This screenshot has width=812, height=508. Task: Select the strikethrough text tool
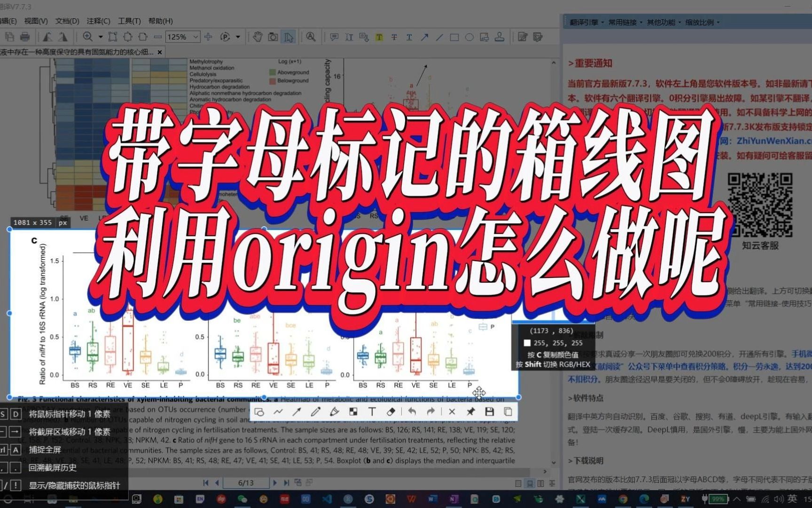pyautogui.click(x=394, y=37)
